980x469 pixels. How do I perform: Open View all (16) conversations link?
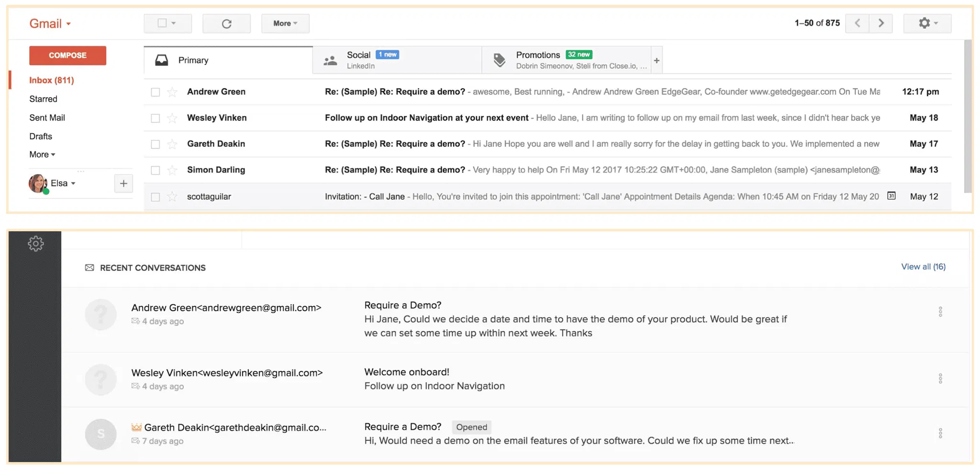pos(923,267)
